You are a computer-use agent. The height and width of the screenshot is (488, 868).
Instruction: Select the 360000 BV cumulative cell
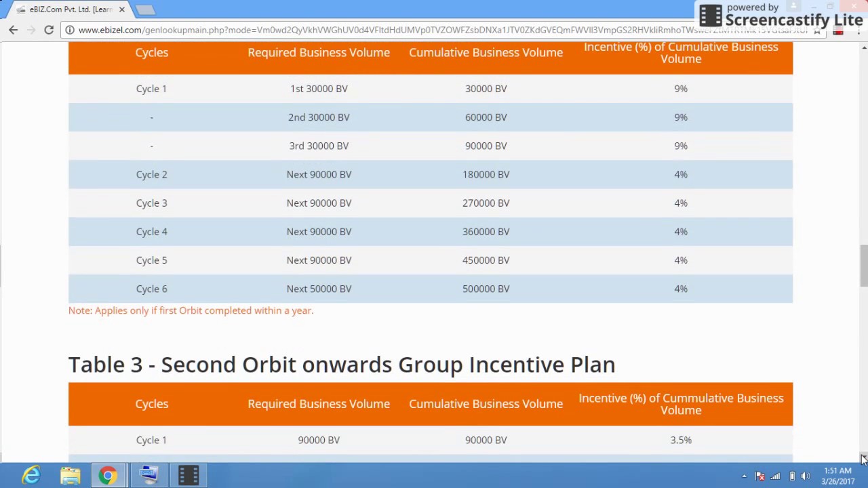[x=486, y=232]
